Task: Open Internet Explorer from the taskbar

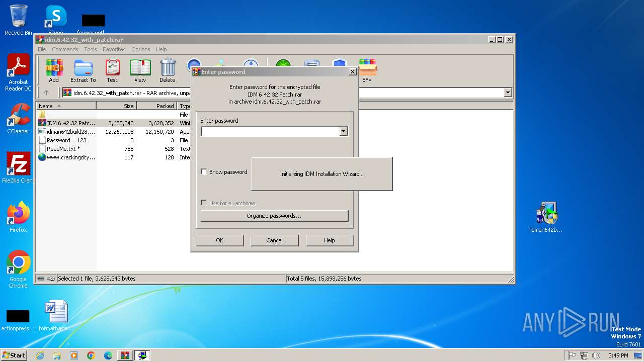Action: (x=40, y=355)
